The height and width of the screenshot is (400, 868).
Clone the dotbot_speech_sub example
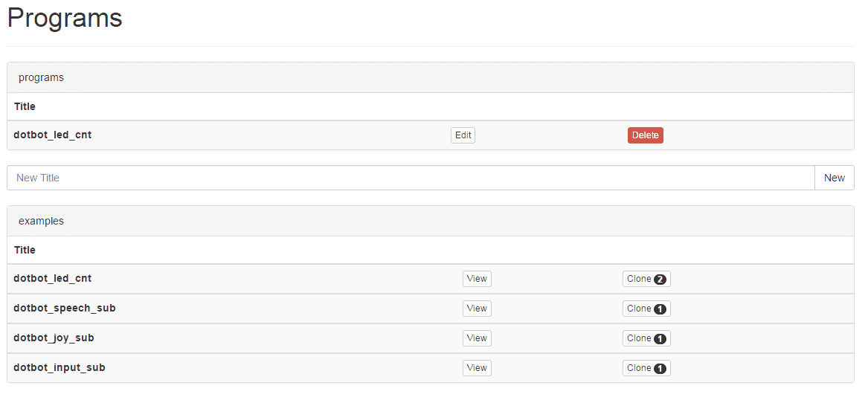pos(646,309)
